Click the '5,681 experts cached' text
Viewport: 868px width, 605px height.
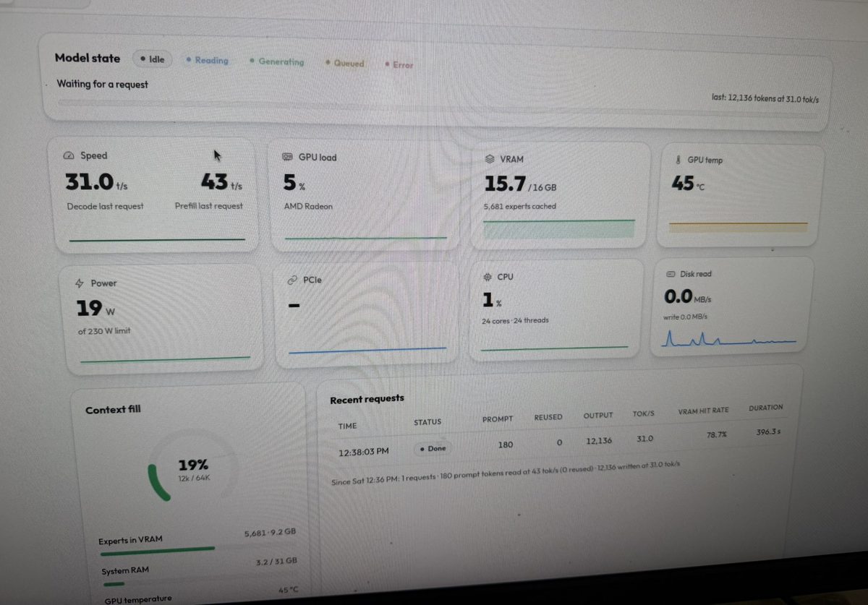tap(521, 207)
